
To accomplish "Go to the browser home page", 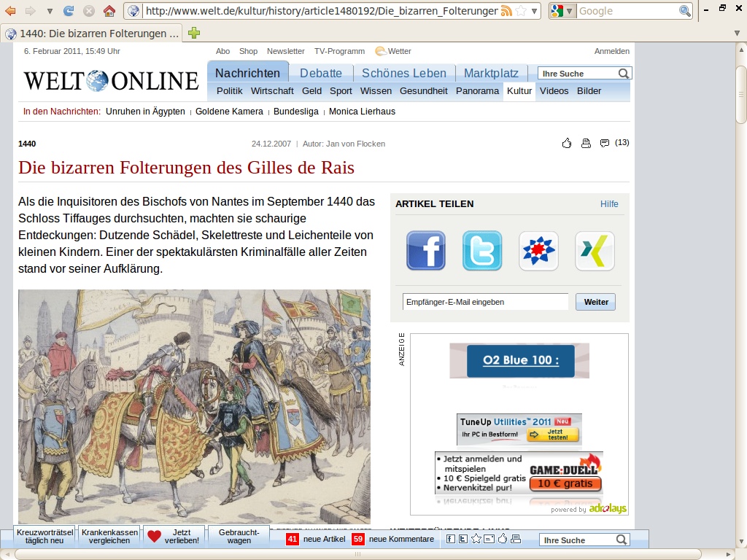I will pyautogui.click(x=109, y=10).
